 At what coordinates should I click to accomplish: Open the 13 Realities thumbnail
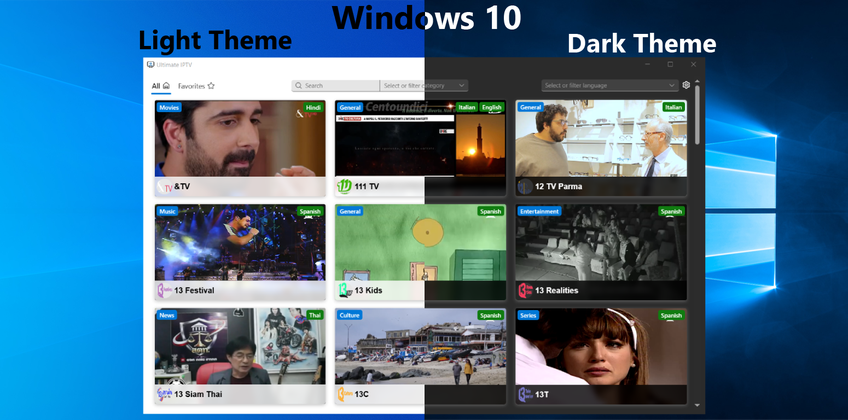pos(601,242)
